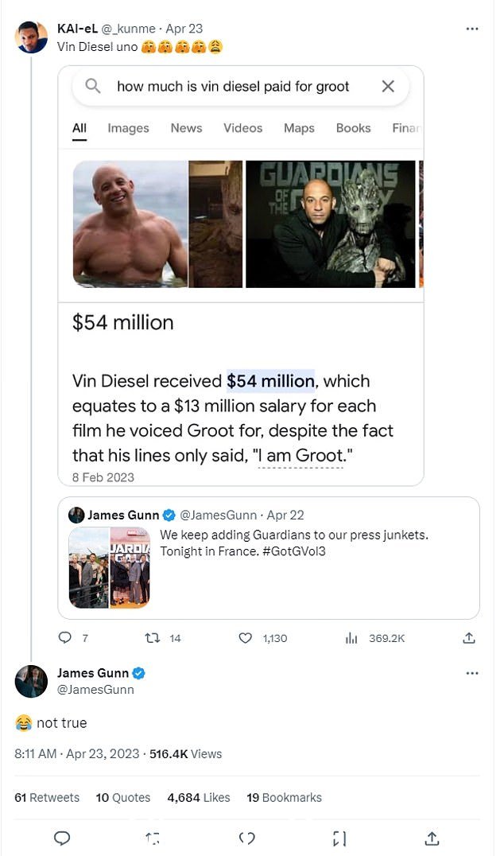
Task: View the 4,684 Likes list
Action: pyautogui.click(x=199, y=798)
